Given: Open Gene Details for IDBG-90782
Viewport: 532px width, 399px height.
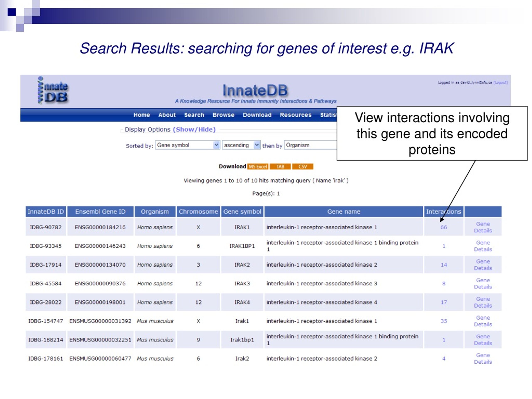Looking at the screenshot, I should click(x=483, y=227).
